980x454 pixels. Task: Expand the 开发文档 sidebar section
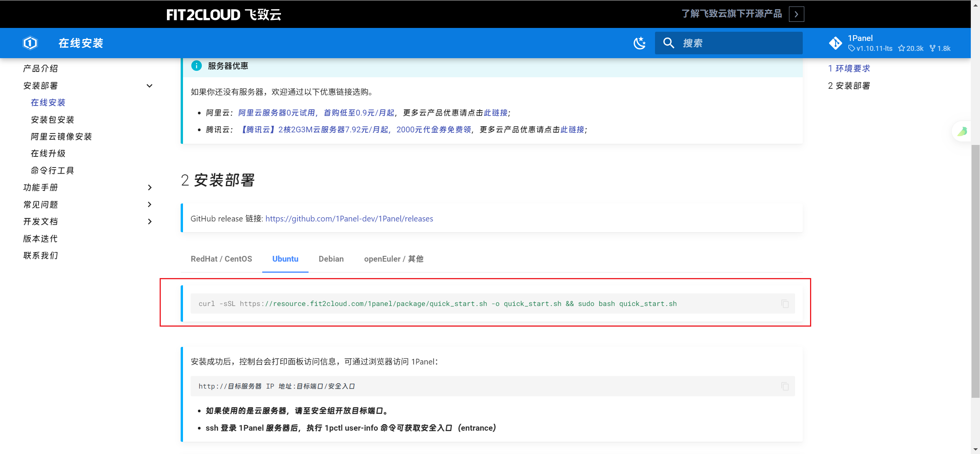[150, 221]
